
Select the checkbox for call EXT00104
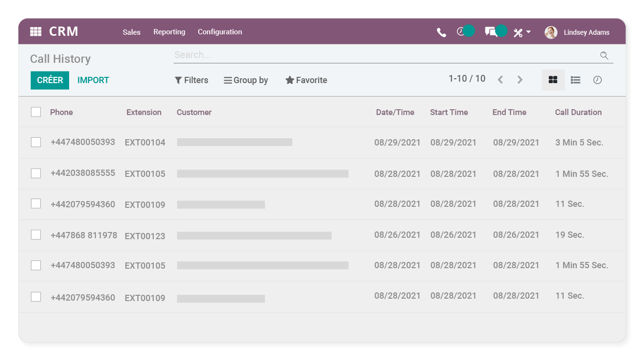[36, 142]
